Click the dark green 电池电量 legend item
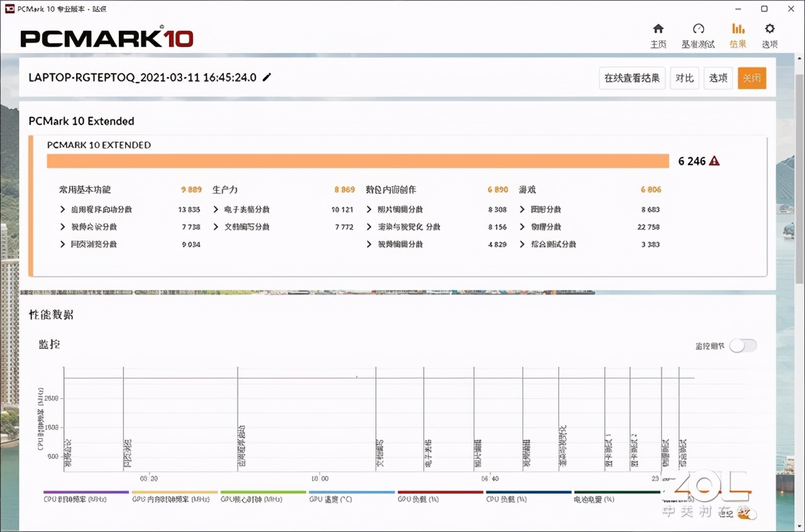805x532 pixels. (x=617, y=496)
